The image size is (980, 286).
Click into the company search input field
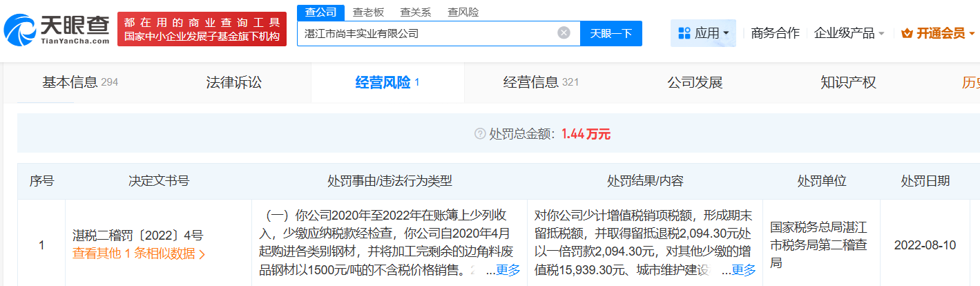click(428, 33)
